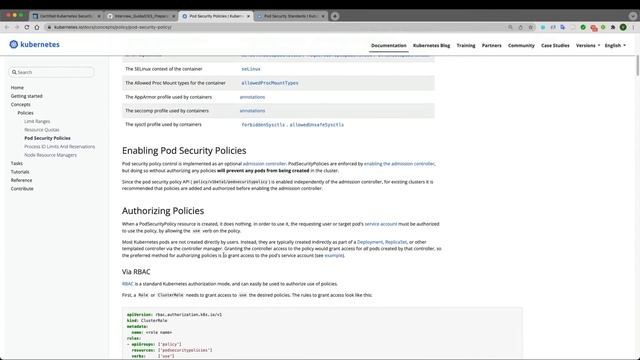The height and width of the screenshot is (360, 640).
Task: Switch to the Interview Guide tab
Action: pyautogui.click(x=141, y=16)
